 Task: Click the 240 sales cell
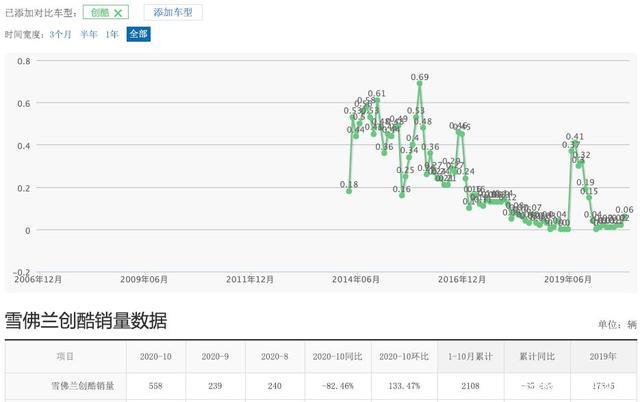coord(275,386)
